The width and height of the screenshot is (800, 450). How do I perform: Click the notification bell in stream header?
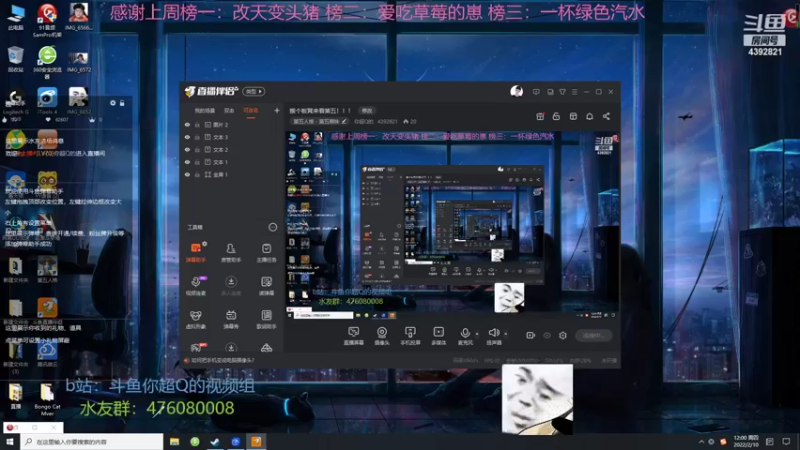tap(589, 116)
